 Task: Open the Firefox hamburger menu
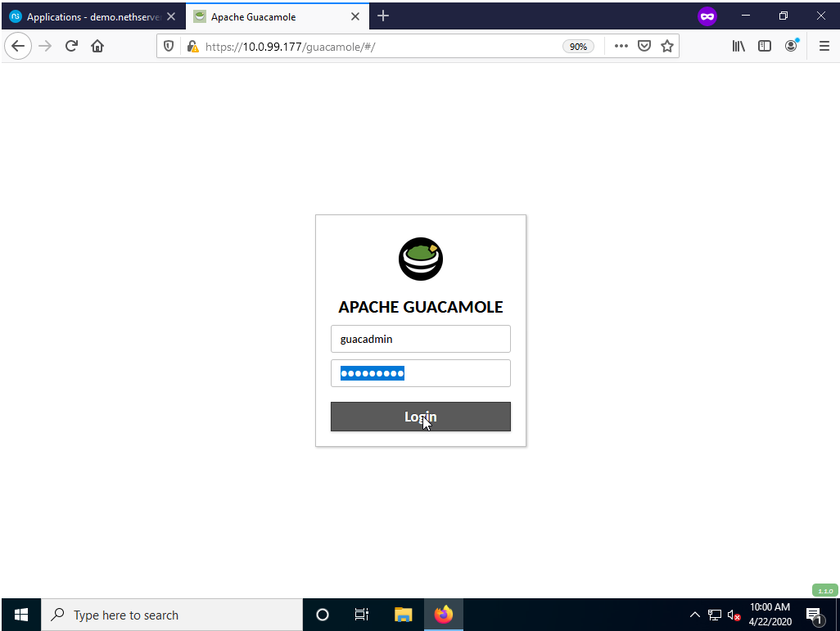pos(824,46)
